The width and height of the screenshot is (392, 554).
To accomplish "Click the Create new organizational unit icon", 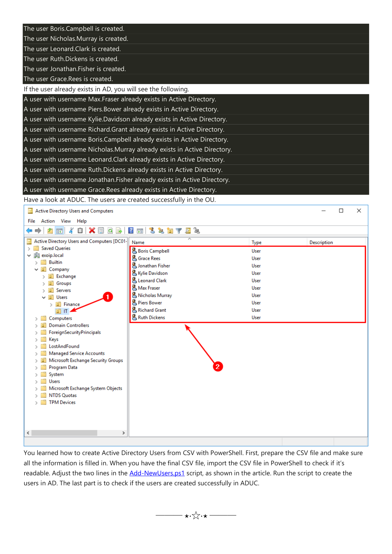I will tap(170, 231).
